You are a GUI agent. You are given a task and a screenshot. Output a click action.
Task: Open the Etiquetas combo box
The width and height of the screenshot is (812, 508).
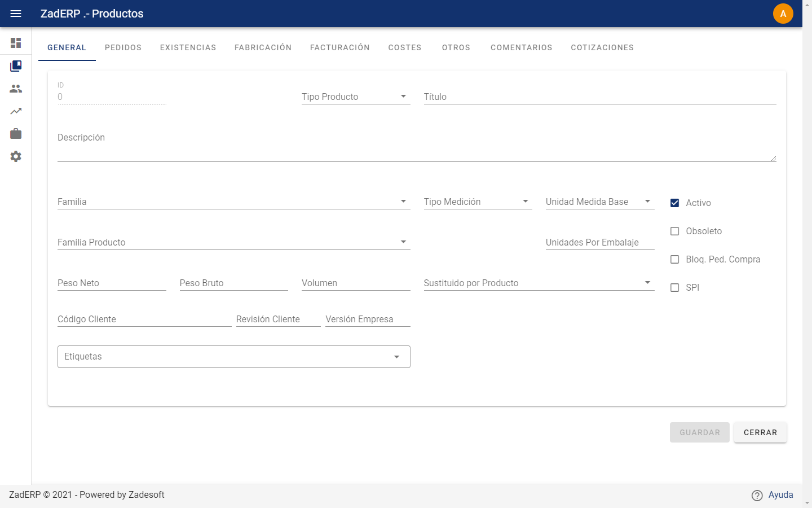(x=233, y=357)
